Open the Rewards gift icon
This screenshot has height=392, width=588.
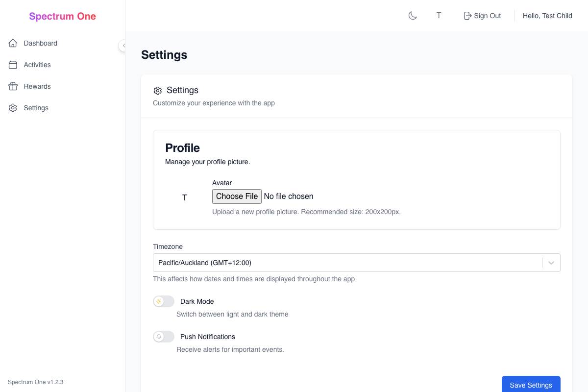click(x=13, y=86)
